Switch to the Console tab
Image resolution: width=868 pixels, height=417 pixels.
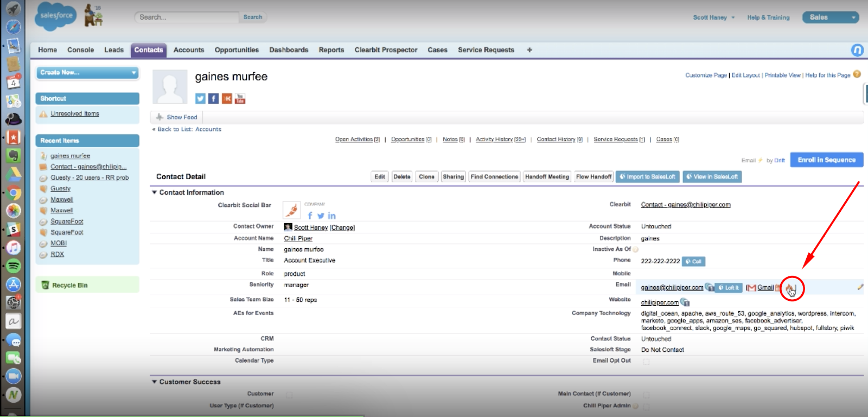click(81, 50)
